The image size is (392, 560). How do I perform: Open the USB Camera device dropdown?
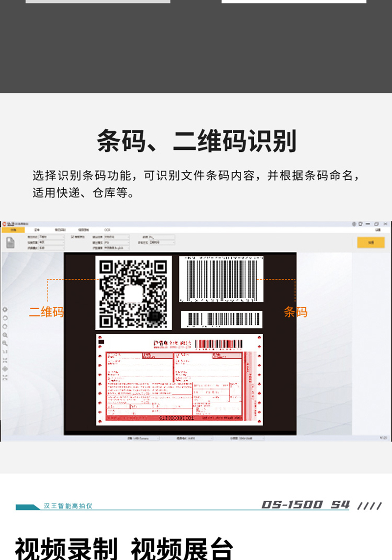click(146, 438)
